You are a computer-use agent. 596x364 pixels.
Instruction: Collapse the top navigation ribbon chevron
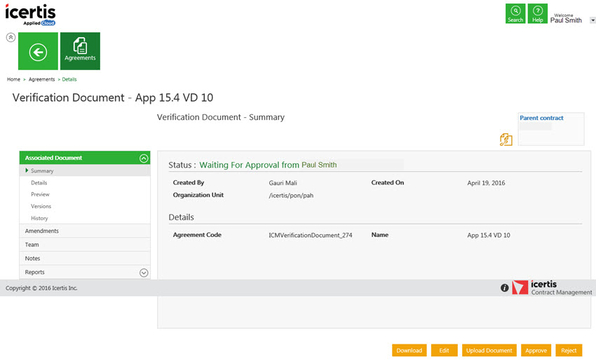click(11, 37)
